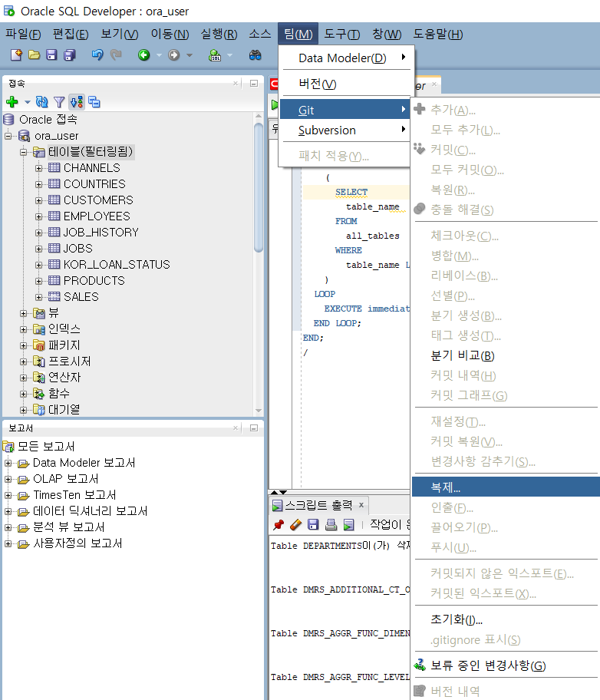Click the print icon in script output toolbar
The image size is (600, 700).
pyautogui.click(x=331, y=524)
